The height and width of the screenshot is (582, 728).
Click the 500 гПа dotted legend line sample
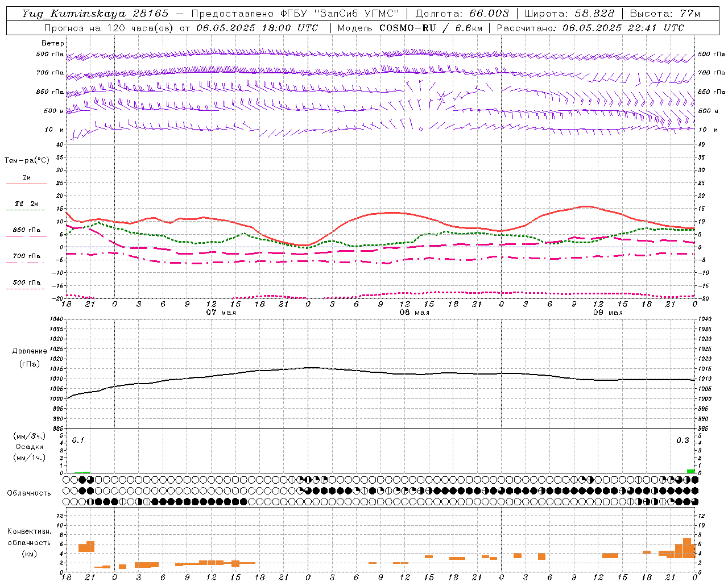click(26, 289)
